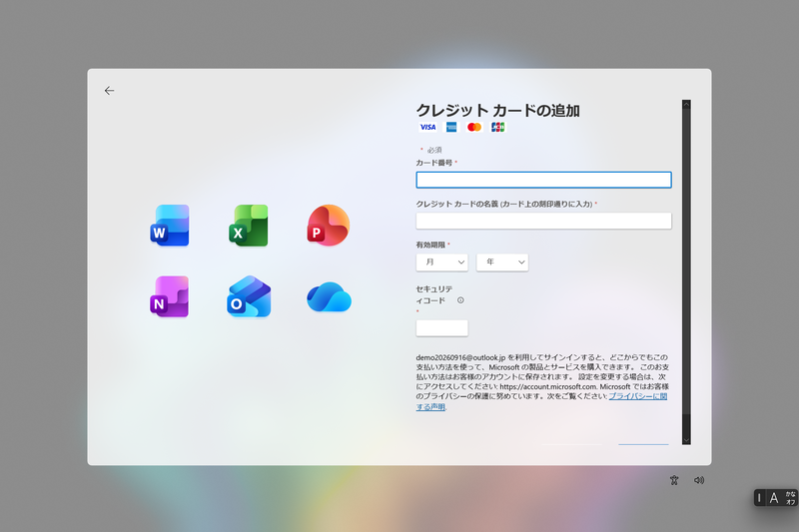Click the Word app icon

(x=170, y=226)
